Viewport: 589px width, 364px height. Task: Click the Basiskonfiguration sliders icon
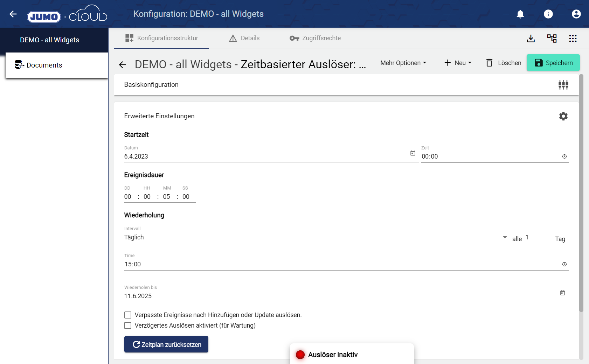click(563, 85)
